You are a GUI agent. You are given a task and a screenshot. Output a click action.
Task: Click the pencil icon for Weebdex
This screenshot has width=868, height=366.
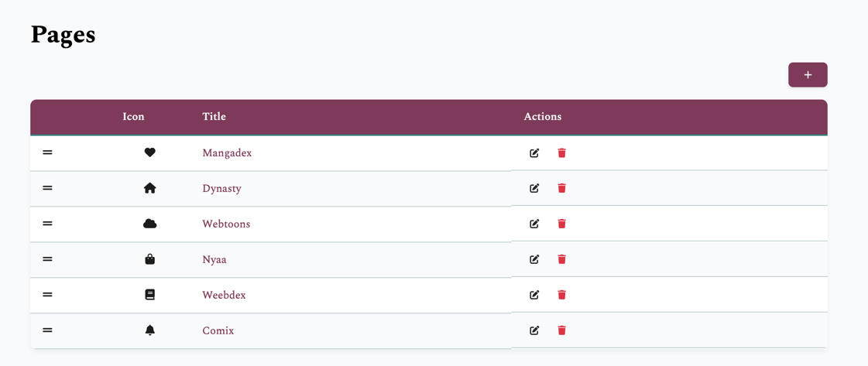coord(534,295)
